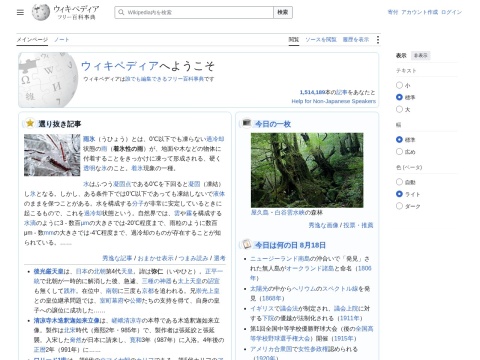Open the イギリス link
The height and width of the screenshot is (360, 480).
tap(262, 309)
